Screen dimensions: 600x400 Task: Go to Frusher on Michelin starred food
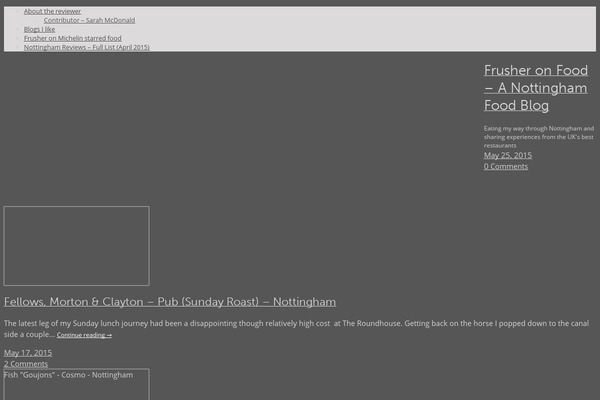[x=72, y=38]
